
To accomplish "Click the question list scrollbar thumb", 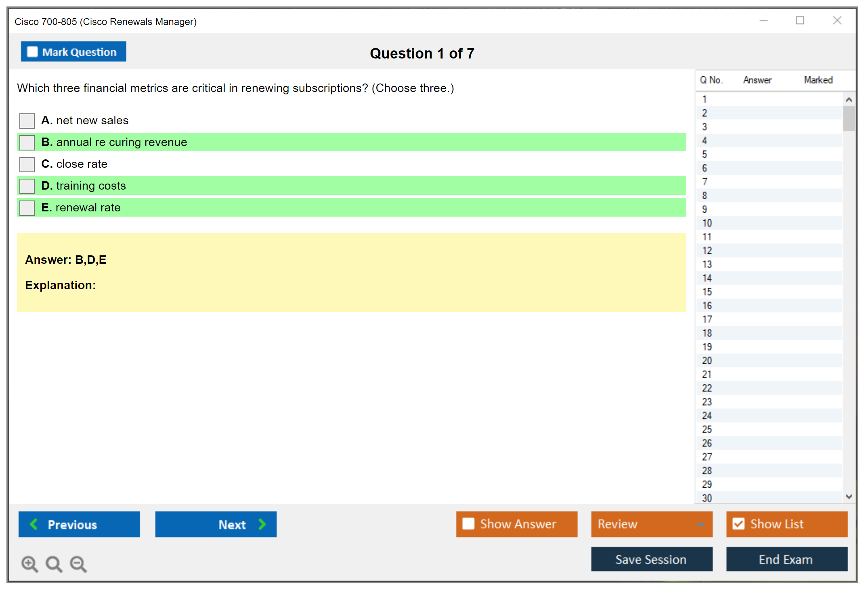I will point(849,119).
